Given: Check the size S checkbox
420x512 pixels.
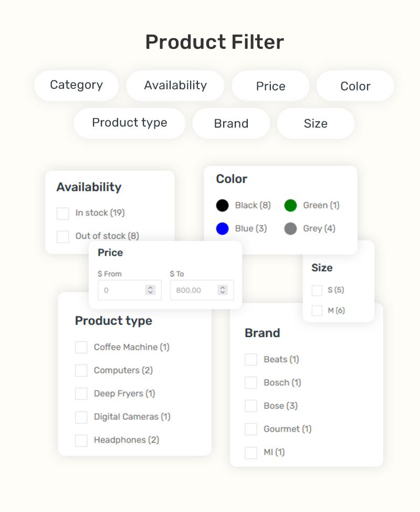Looking at the screenshot, I should pos(317,290).
